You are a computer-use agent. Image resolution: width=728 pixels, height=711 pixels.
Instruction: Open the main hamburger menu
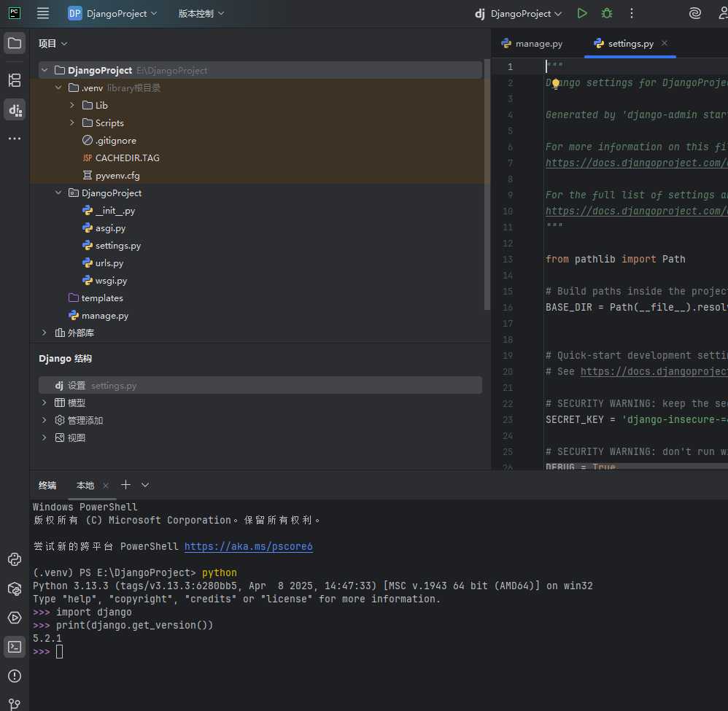click(x=43, y=13)
